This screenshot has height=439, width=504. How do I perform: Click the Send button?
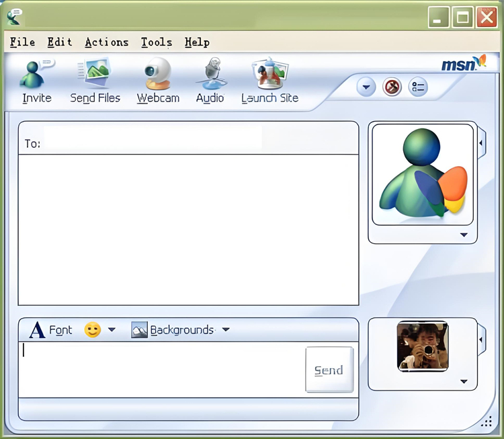(x=329, y=370)
